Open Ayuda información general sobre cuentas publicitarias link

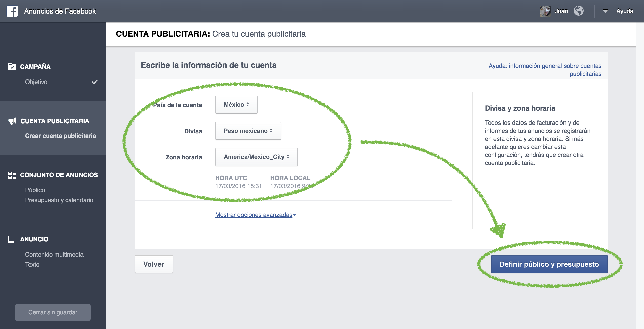point(545,70)
